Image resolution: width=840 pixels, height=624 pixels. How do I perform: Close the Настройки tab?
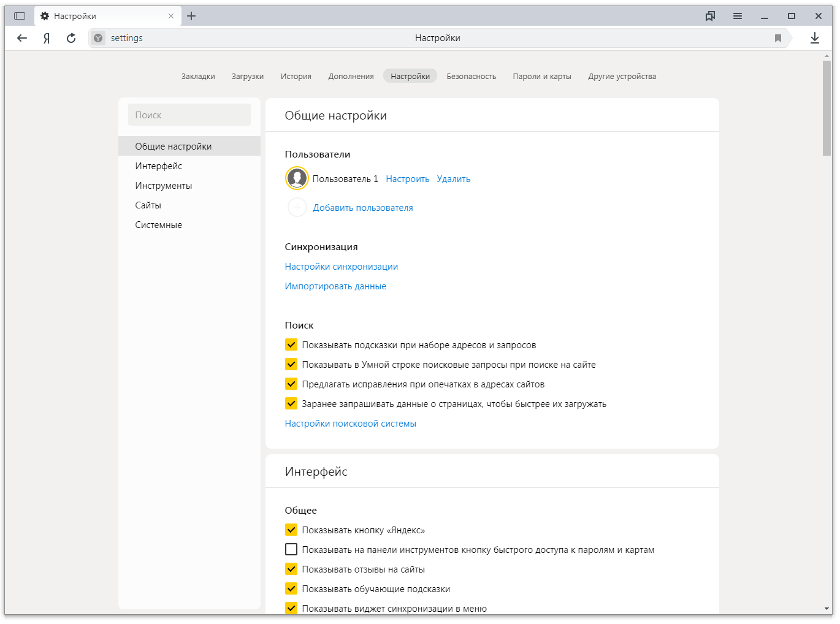click(171, 16)
